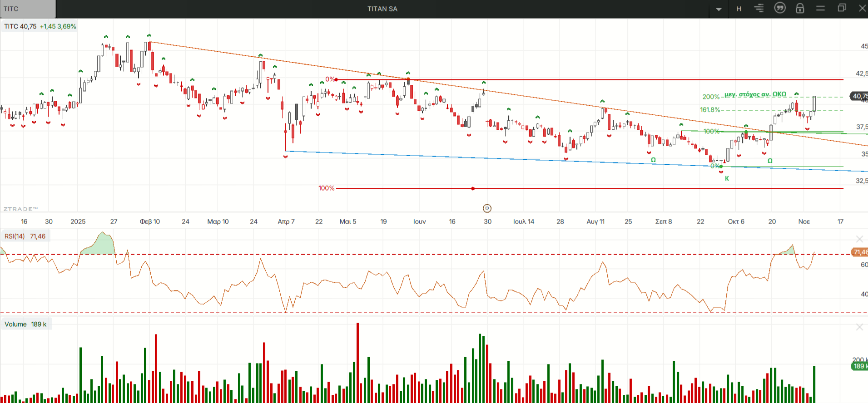Expand the symbol dropdown arrow in title bar
Viewport: 868px width, 403px height.
(719, 9)
